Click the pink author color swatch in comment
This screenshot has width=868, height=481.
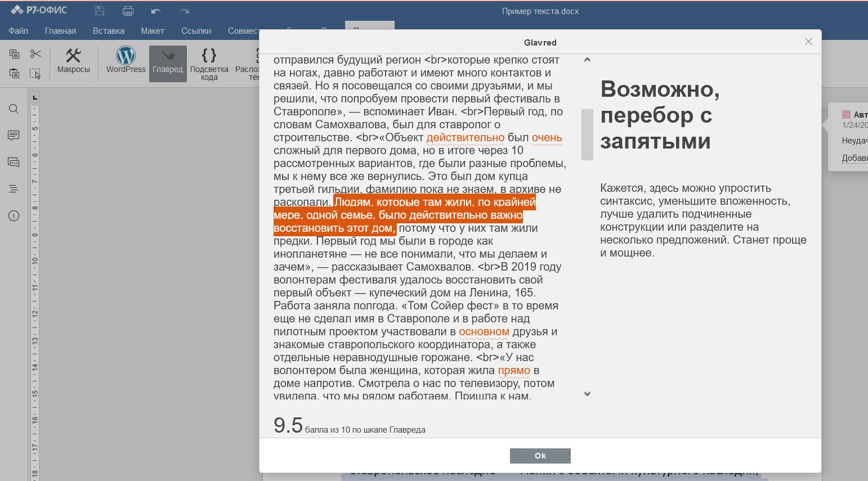coord(846,114)
